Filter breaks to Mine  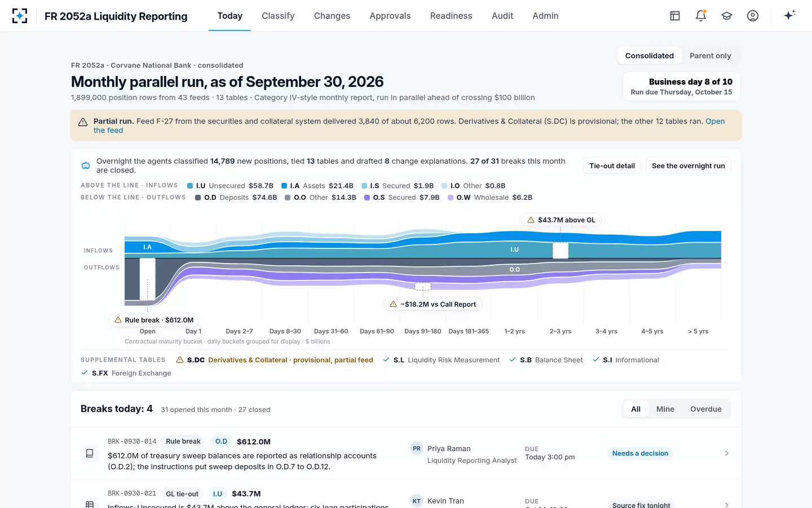665,409
